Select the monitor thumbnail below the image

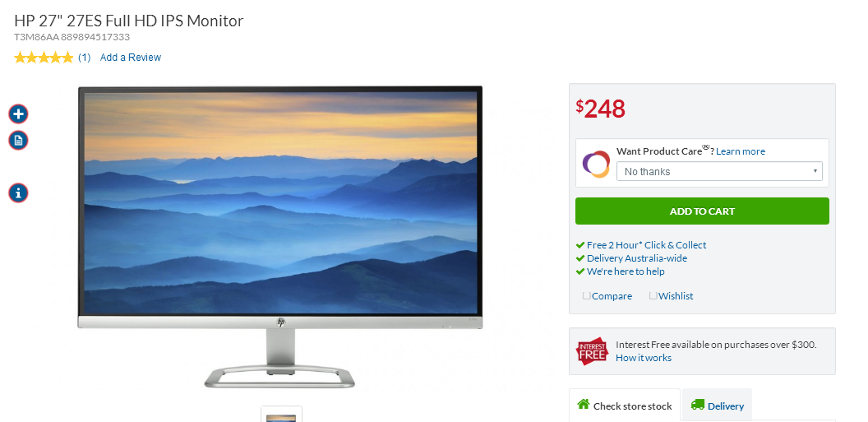(x=281, y=415)
